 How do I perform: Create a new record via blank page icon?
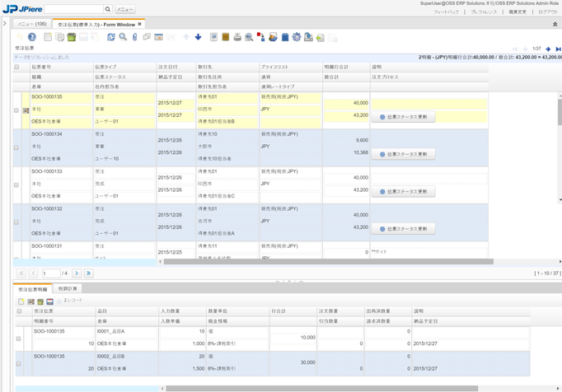coord(48,37)
